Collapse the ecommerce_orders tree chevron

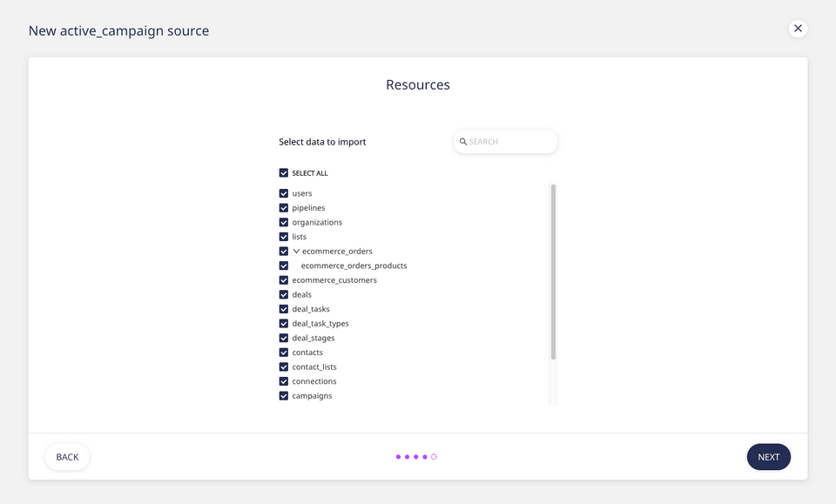[296, 251]
